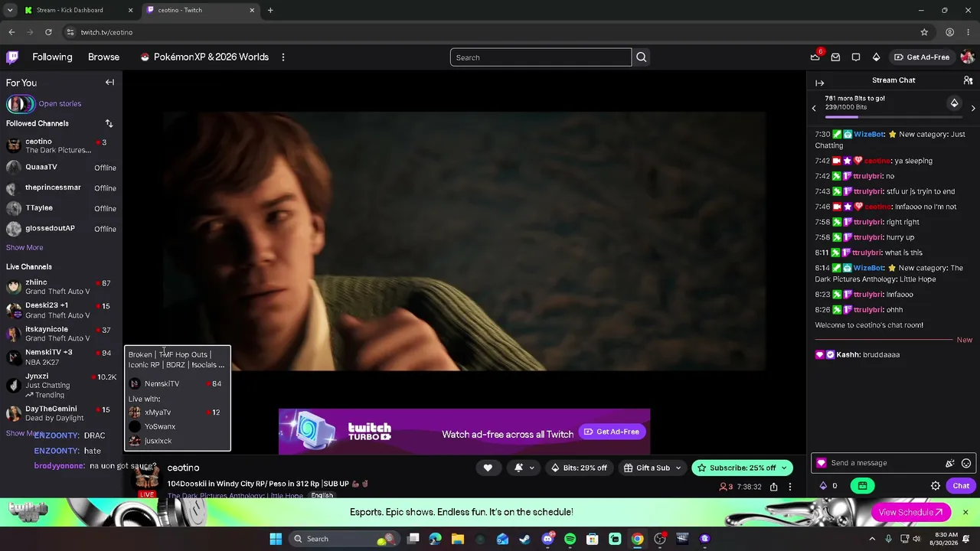Send message with the Chat button
The image size is (980, 551).
961,486
